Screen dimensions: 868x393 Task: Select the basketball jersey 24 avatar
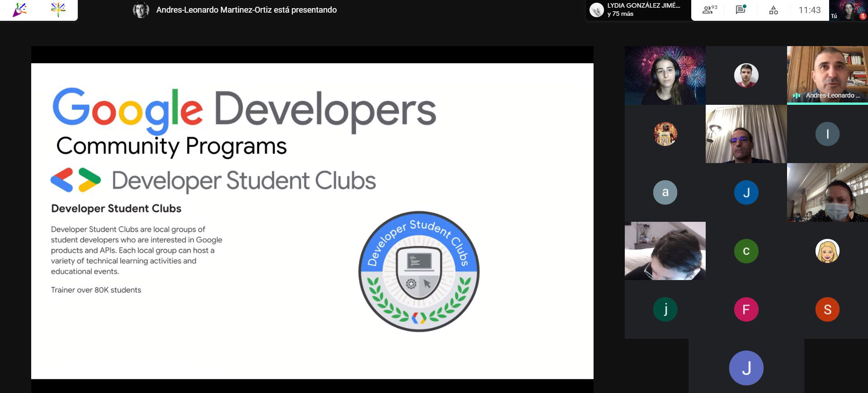pos(665,134)
